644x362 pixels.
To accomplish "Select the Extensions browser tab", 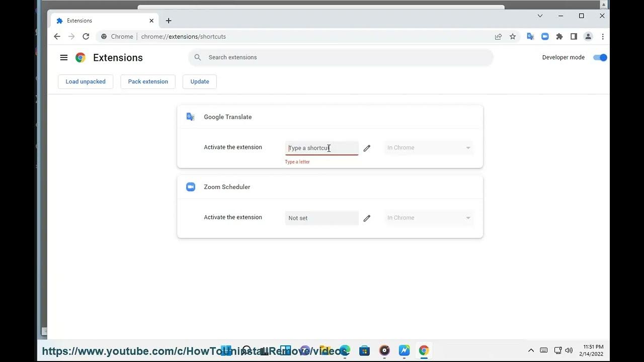I will coord(105,21).
